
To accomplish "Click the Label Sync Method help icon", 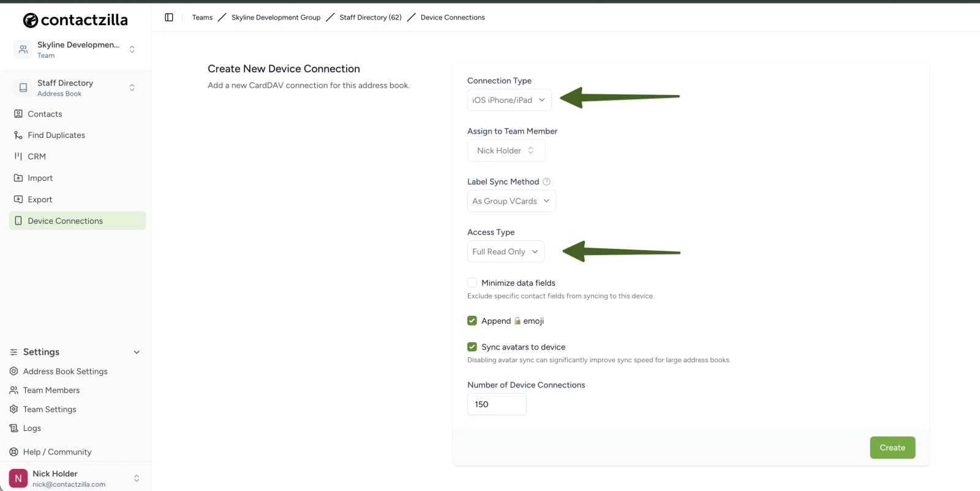I will click(547, 181).
